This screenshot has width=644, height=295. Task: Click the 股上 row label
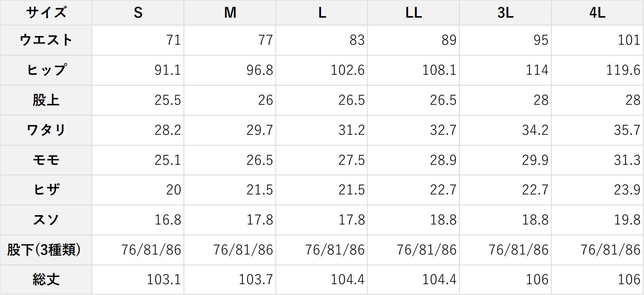click(x=46, y=100)
